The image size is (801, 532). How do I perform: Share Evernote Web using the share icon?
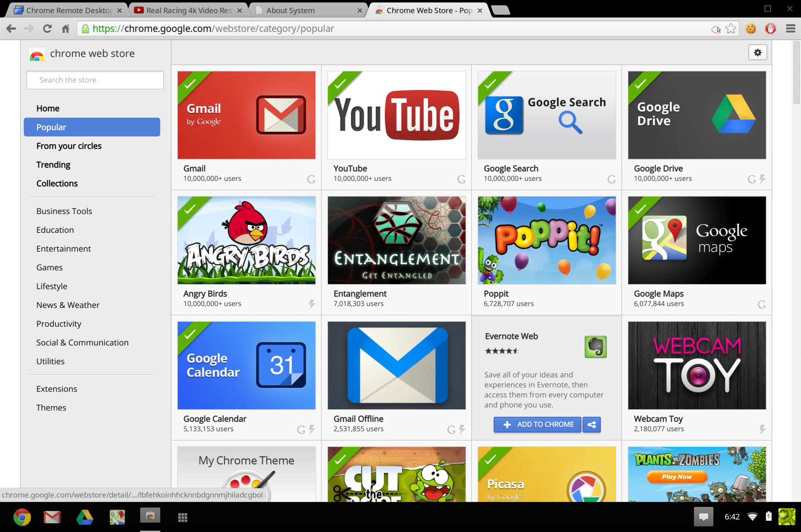pos(592,424)
